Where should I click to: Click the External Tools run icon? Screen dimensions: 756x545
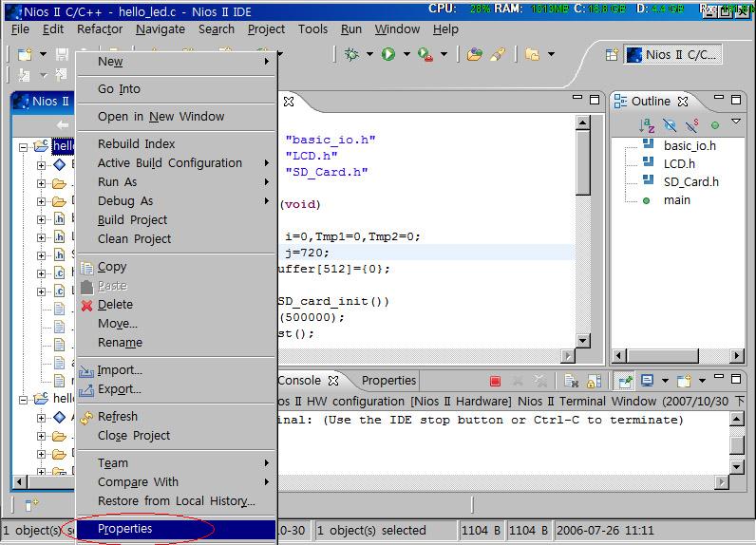(x=425, y=54)
